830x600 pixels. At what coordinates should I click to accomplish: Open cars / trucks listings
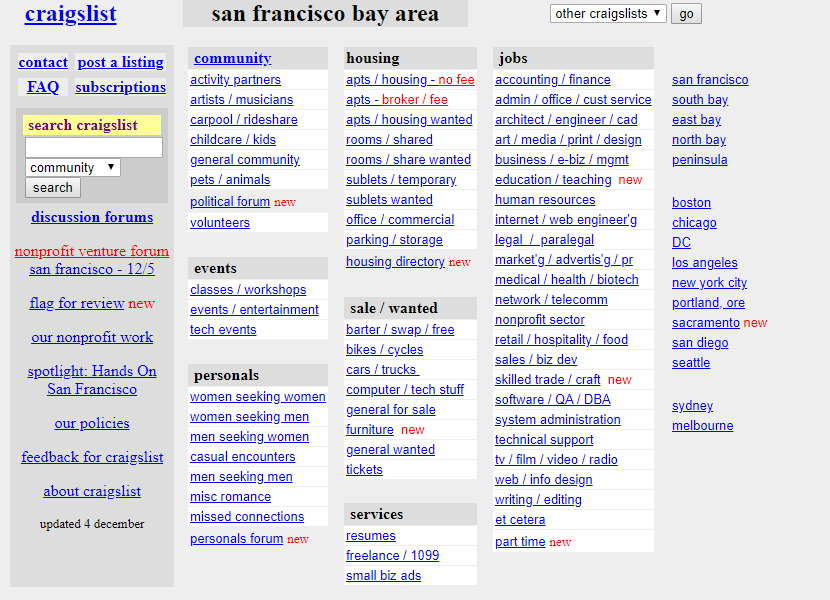point(383,370)
